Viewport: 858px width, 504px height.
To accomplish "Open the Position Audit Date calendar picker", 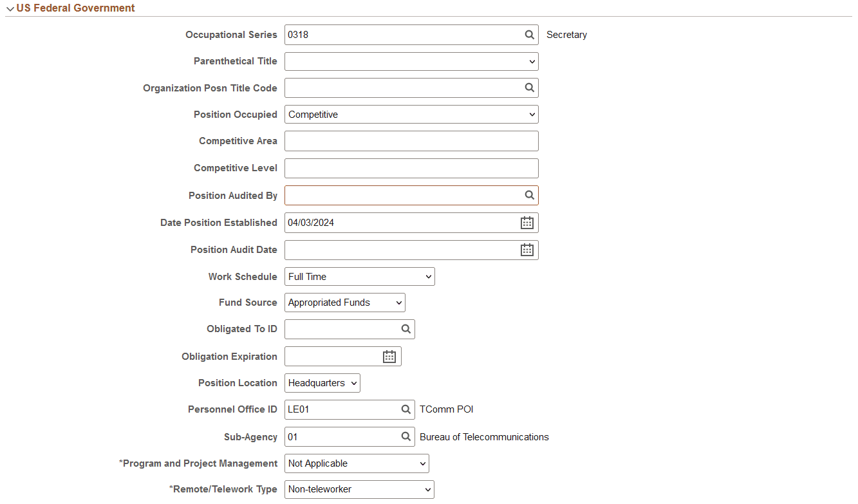I will (x=527, y=250).
